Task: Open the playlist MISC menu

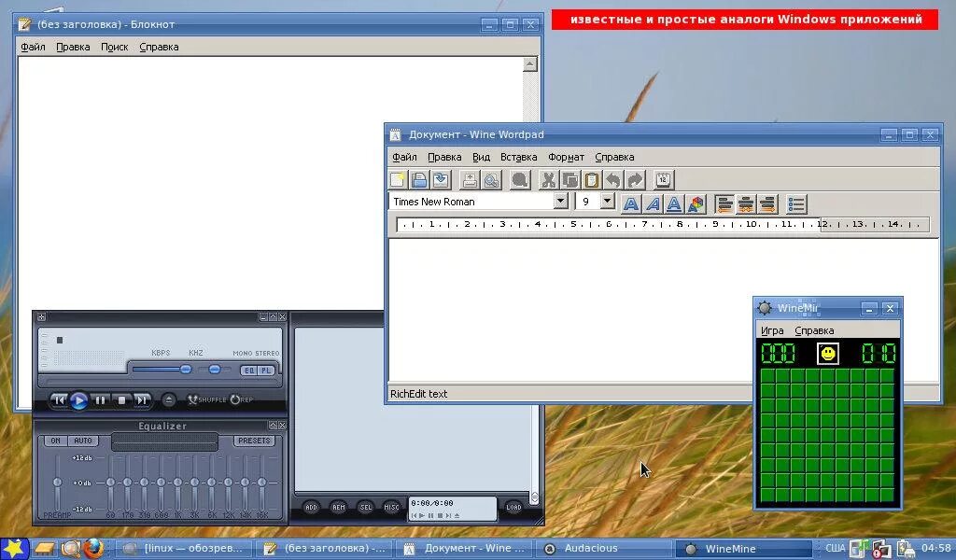Action: [391, 507]
